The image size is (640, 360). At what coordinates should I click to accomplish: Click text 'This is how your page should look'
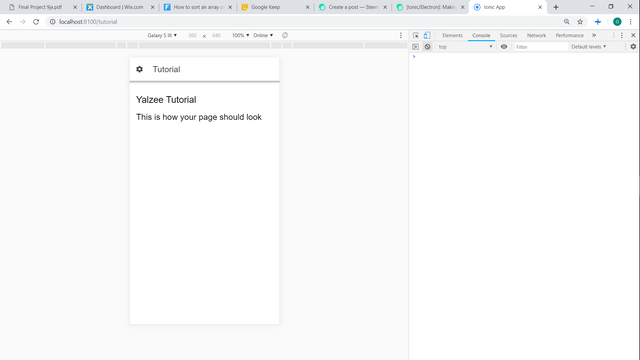(199, 117)
